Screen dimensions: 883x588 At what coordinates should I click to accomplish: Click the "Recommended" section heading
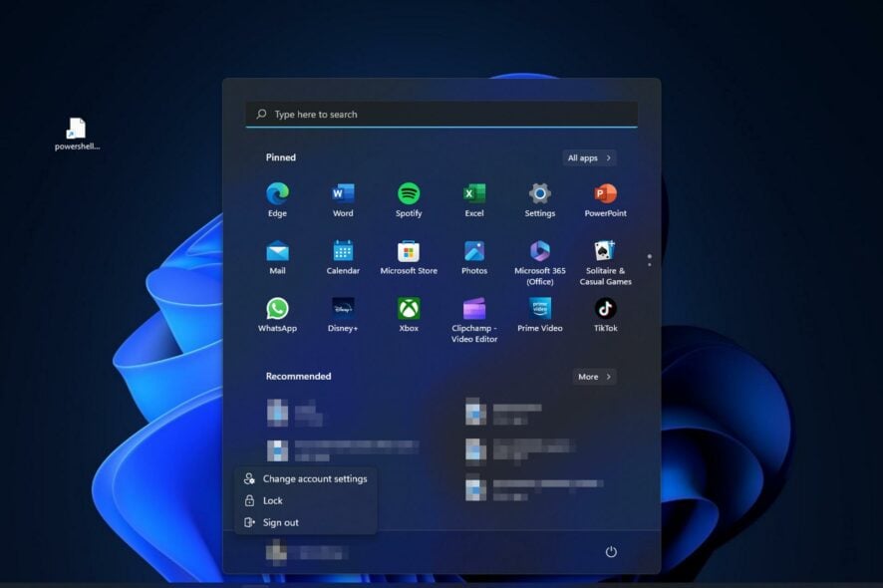click(298, 377)
